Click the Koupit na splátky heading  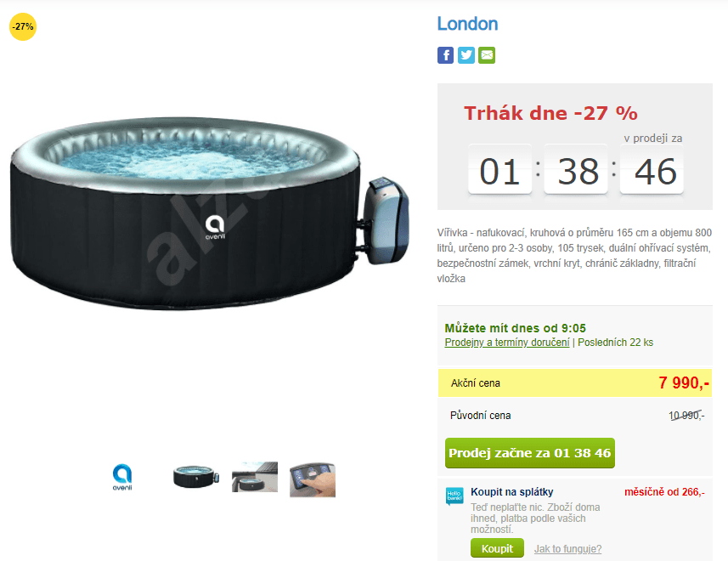[512, 492]
